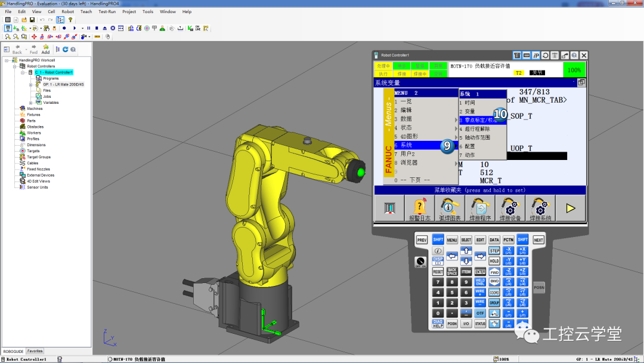This screenshot has width=644, height=363.
Task: Click the zoom in magnifier icon
Action: 8,36
